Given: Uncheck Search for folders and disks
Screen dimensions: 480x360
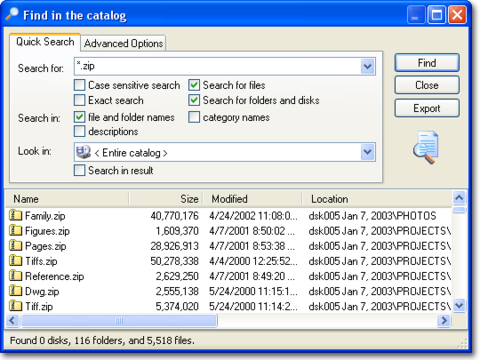Looking at the screenshot, I should click(194, 100).
